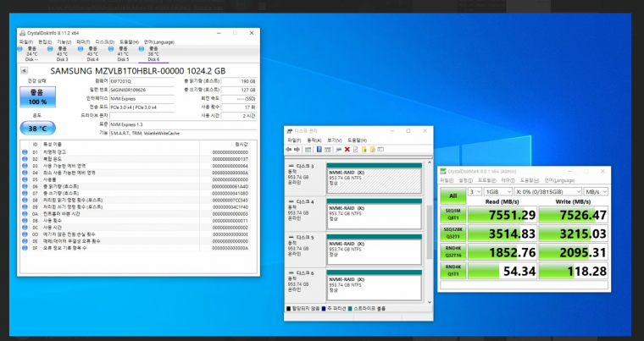Select NVME-RAID (X:) volume of 디스크 5
This screenshot has height=341, width=644.
375,252
